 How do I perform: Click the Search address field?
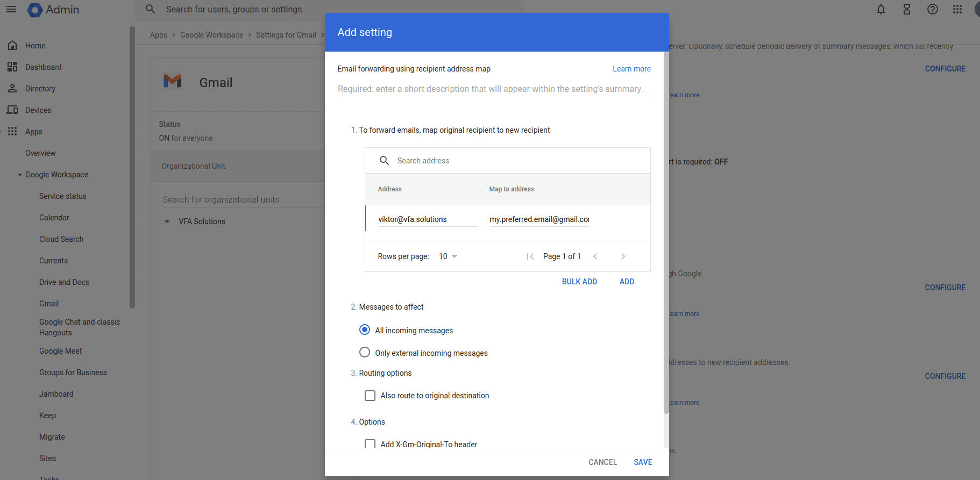(516, 161)
